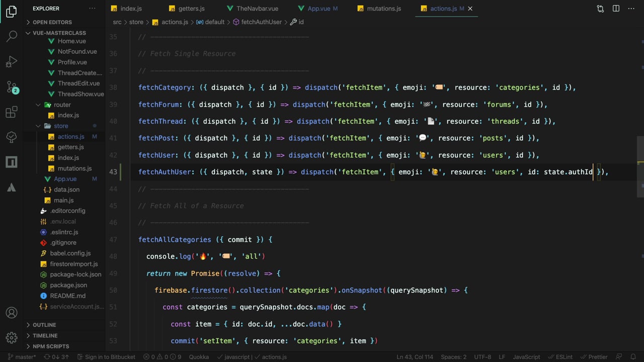Open data.json in explorer
Viewport: 644px width, 362px height.
click(x=66, y=190)
